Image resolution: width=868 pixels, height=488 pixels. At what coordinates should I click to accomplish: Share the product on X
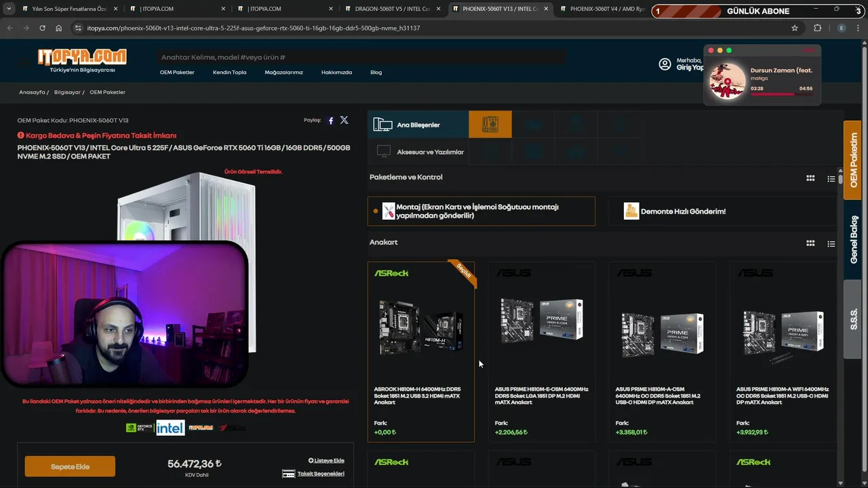pos(344,120)
